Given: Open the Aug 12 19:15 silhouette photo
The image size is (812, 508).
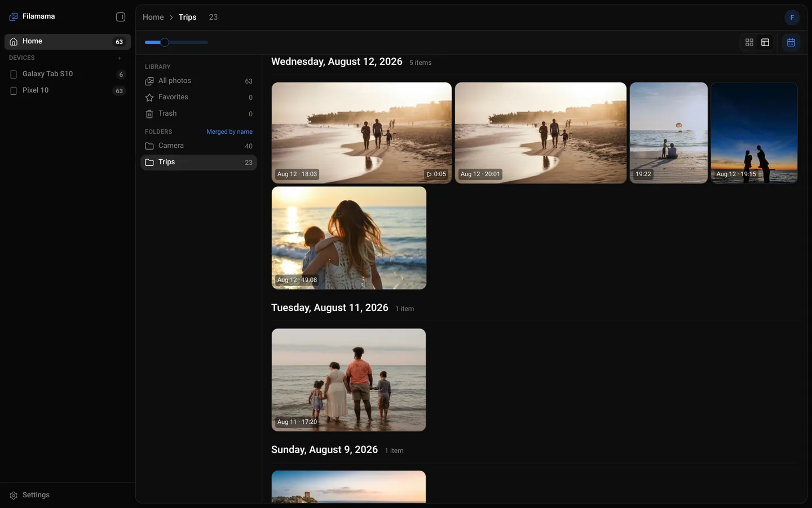Looking at the screenshot, I should [754, 133].
